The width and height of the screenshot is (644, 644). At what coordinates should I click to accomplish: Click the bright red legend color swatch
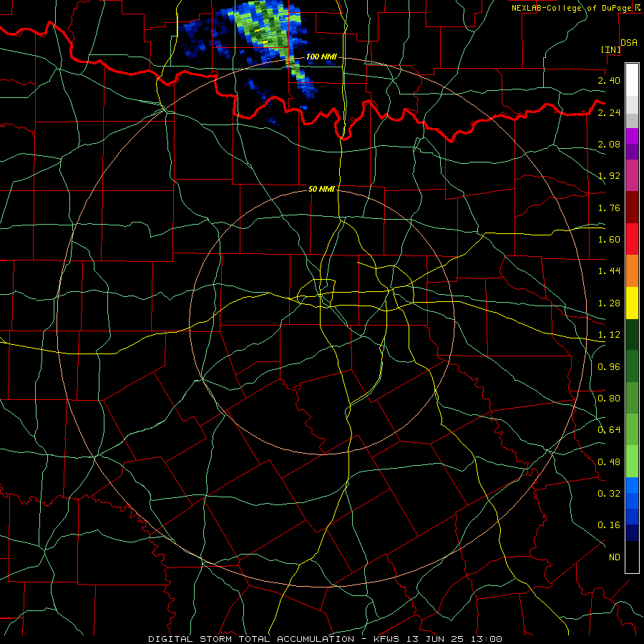[632, 239]
